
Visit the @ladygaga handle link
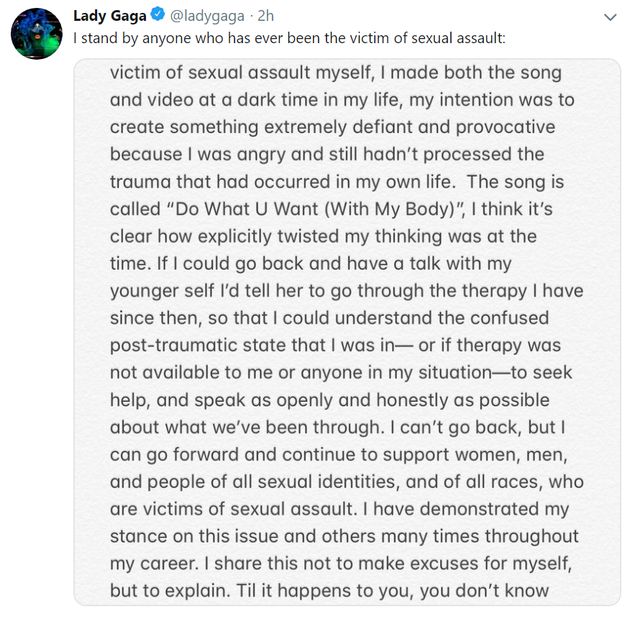point(207,16)
